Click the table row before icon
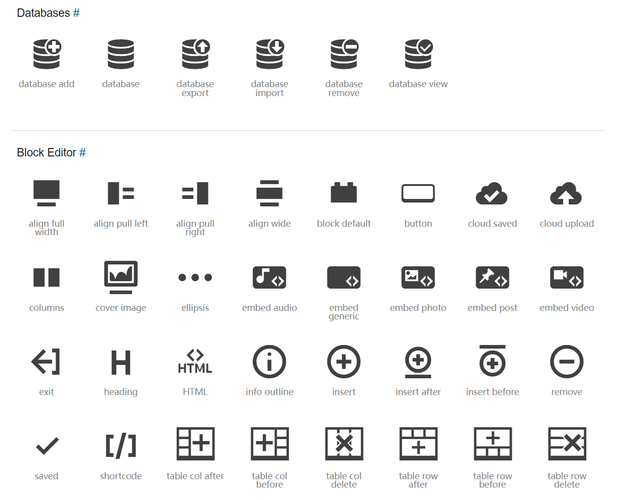Screen dimensions: 624x500 tap(492, 444)
